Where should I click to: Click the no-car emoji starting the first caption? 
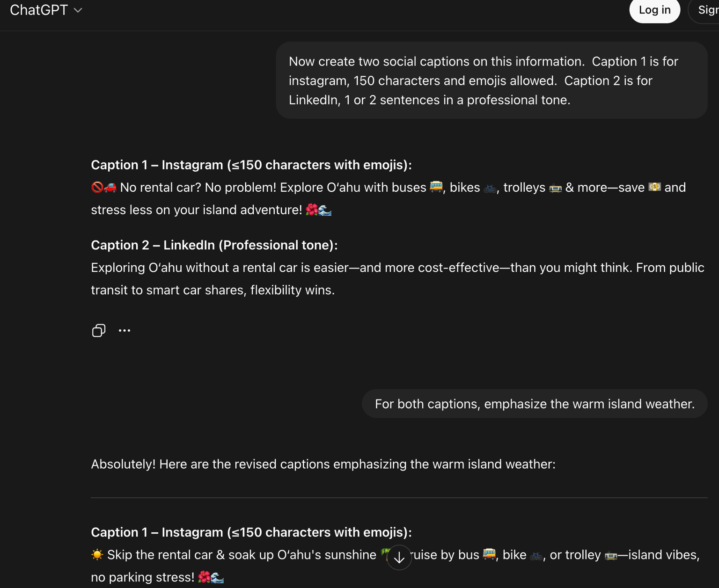pyautogui.click(x=97, y=188)
